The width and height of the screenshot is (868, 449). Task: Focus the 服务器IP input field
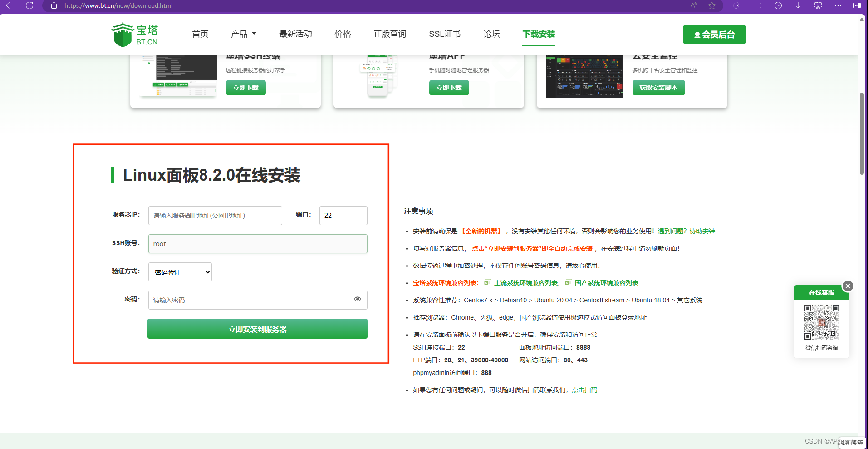215,216
